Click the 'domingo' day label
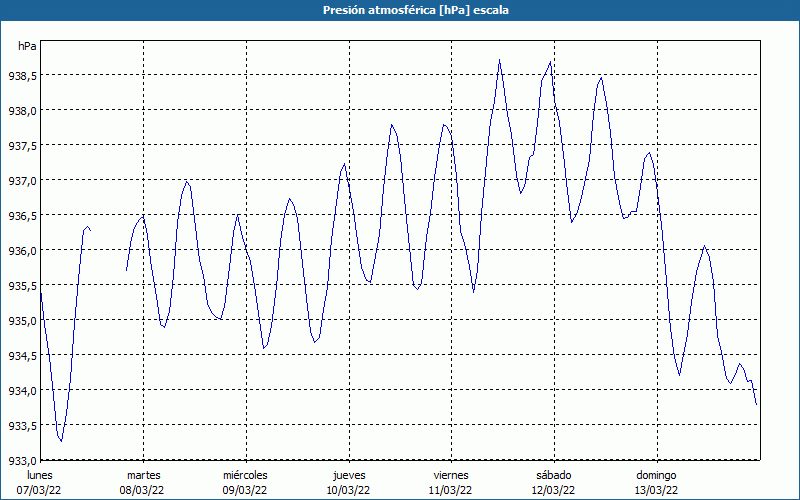 click(x=656, y=475)
